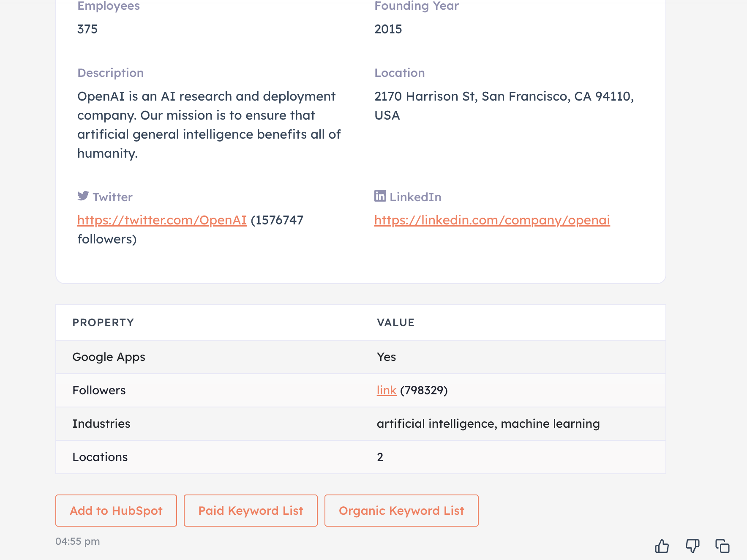Open the OpenAI Twitter profile link
Screen dimensions: 747x560
[x=162, y=220]
